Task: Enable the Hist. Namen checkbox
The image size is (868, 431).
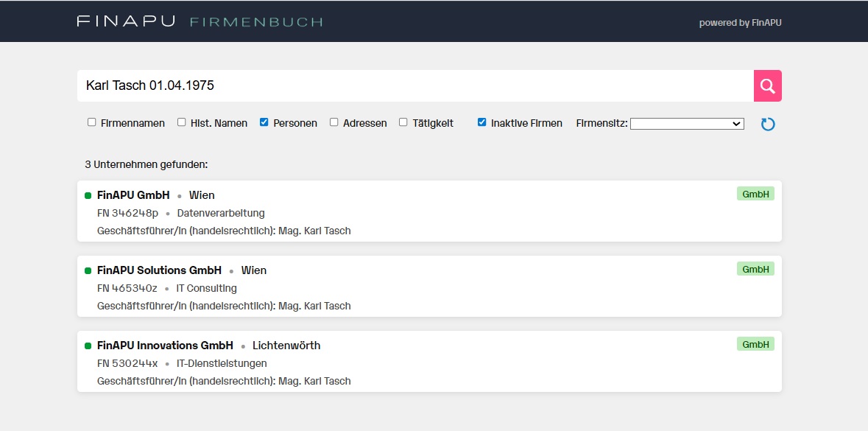Action: [180, 122]
